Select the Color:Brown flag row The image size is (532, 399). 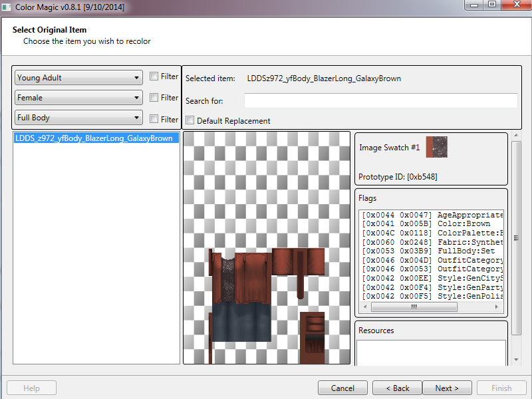click(432, 224)
